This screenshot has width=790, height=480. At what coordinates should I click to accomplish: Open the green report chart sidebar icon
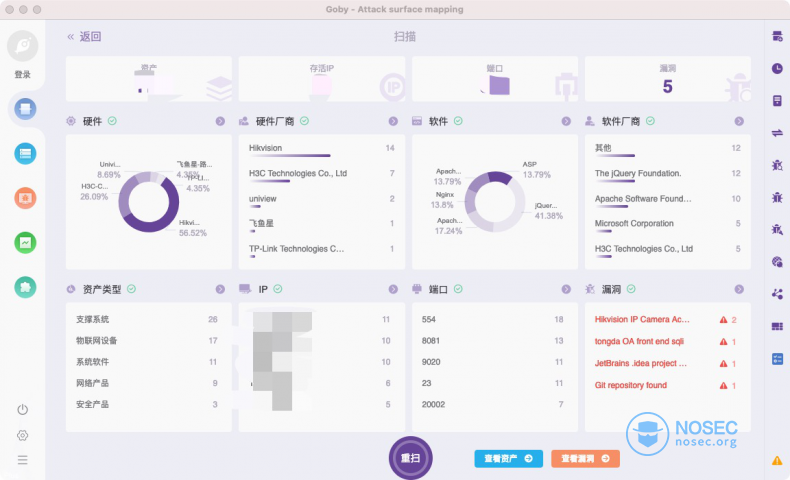[25, 243]
